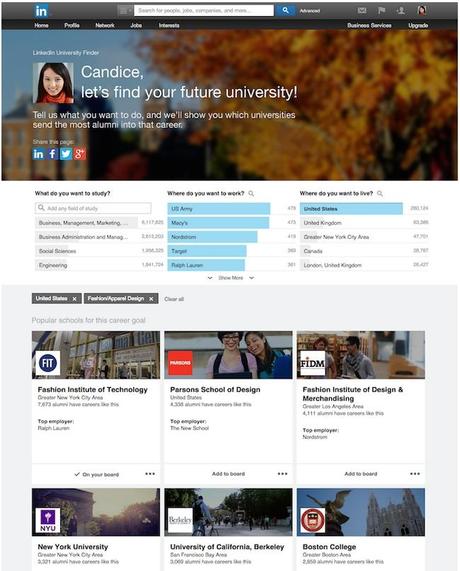The width and height of the screenshot is (460, 571).
Task: Open the Home menu
Action: click(41, 25)
